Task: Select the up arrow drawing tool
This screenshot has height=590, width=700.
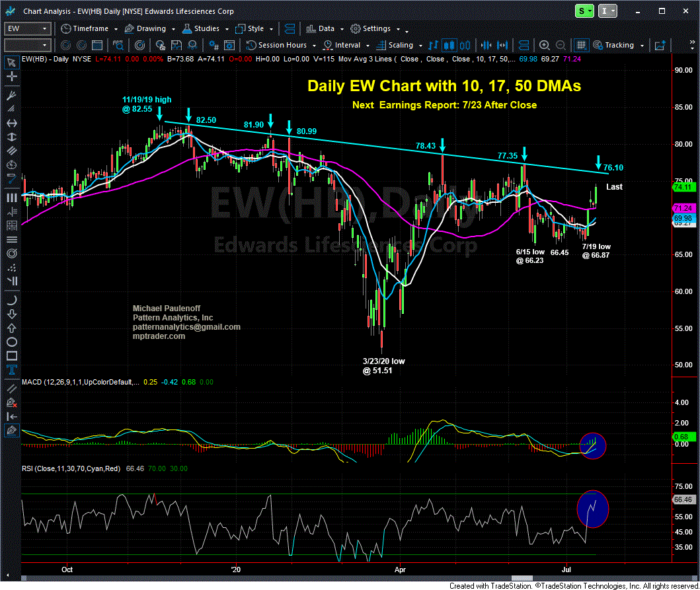Action: click(12, 328)
